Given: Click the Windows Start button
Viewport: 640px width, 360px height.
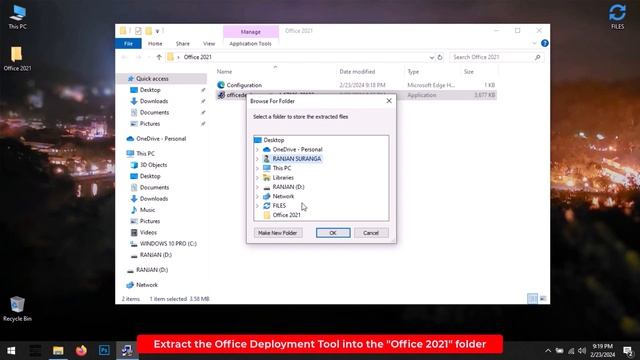Looking at the screenshot, I should tap(11, 351).
